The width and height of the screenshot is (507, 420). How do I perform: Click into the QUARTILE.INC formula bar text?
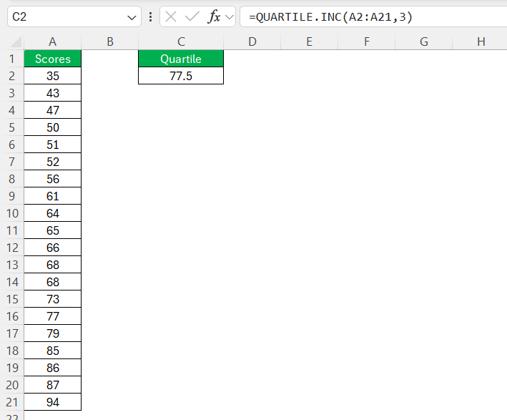click(330, 17)
